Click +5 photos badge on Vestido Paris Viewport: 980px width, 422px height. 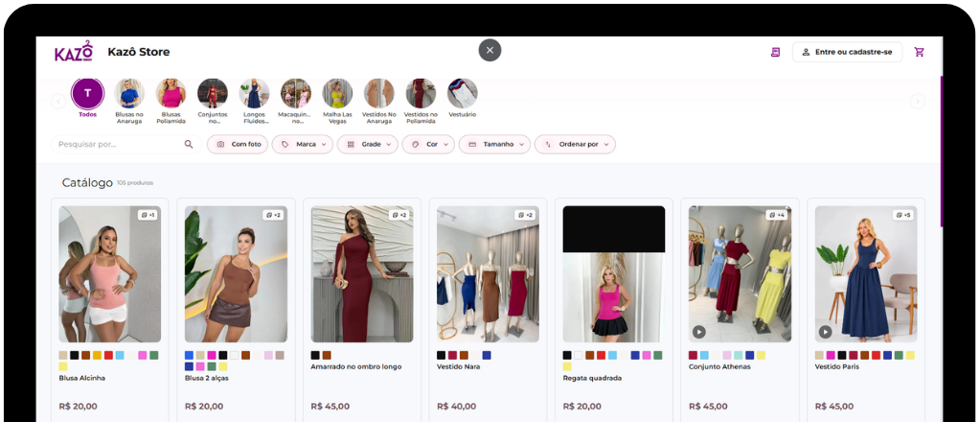pos(903,215)
